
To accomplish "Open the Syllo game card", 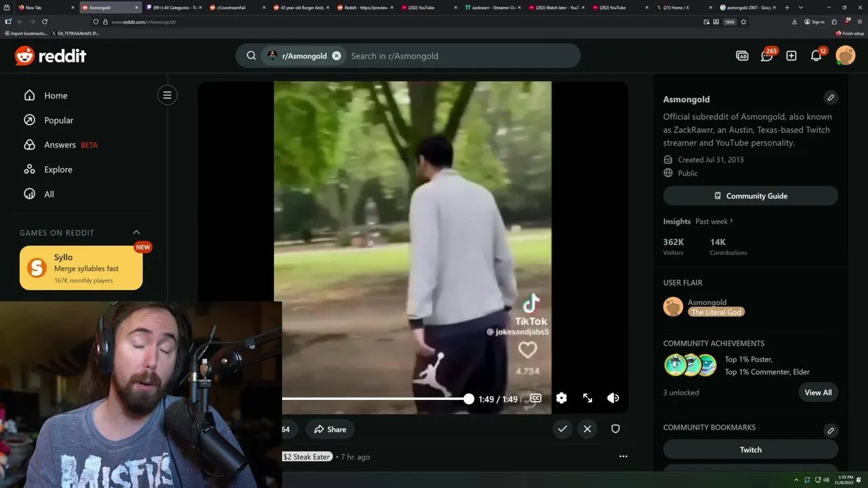I will [x=81, y=268].
